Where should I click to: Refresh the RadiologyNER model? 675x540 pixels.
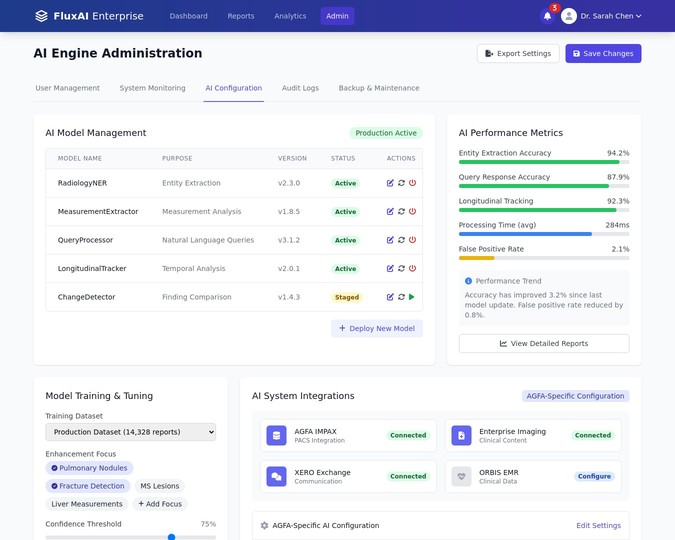(x=401, y=183)
